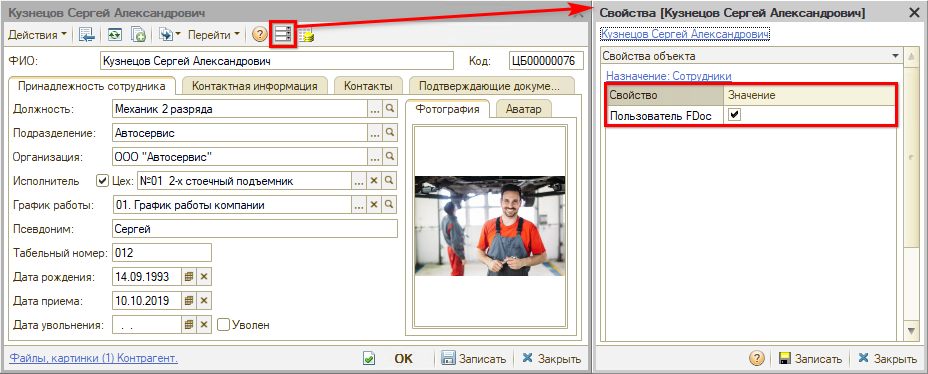Clear the Дата увольнения value

pos(204,324)
